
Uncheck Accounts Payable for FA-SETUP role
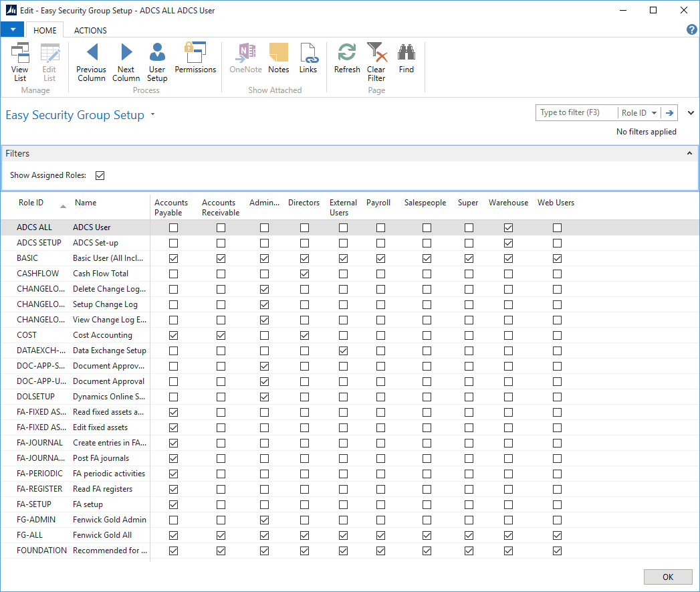click(x=174, y=505)
